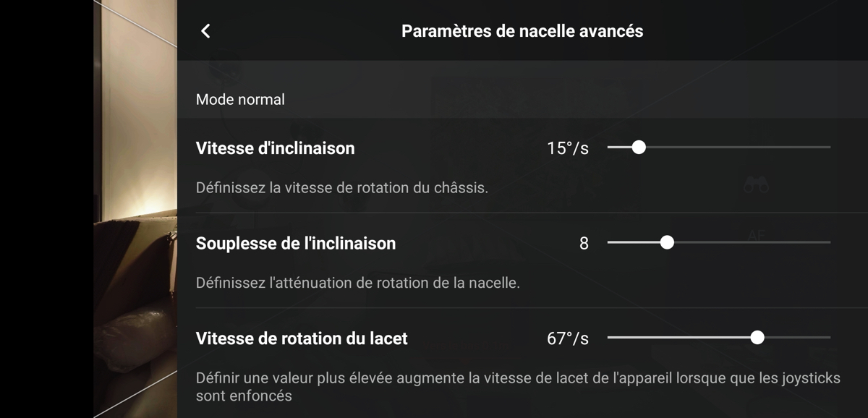Tap the Vitesse de rotation du lacet label
The height and width of the screenshot is (418, 868).
tap(302, 338)
